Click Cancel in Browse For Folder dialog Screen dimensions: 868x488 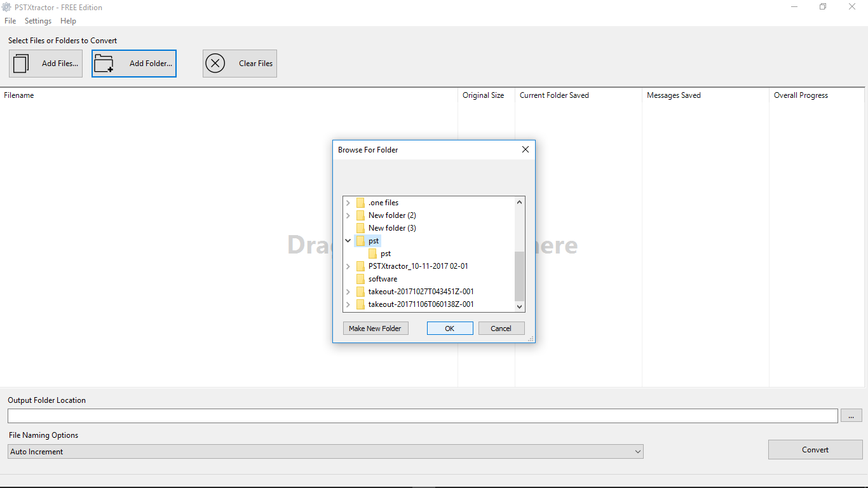tap(501, 329)
